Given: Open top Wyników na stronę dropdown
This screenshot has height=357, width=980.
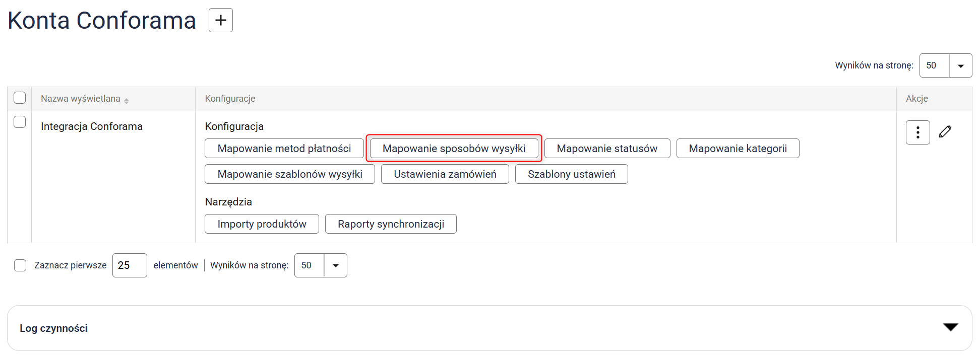Looking at the screenshot, I should 960,66.
